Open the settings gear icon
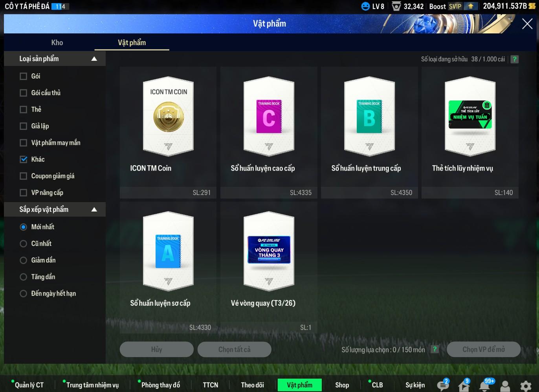The image size is (539, 392). point(526,386)
